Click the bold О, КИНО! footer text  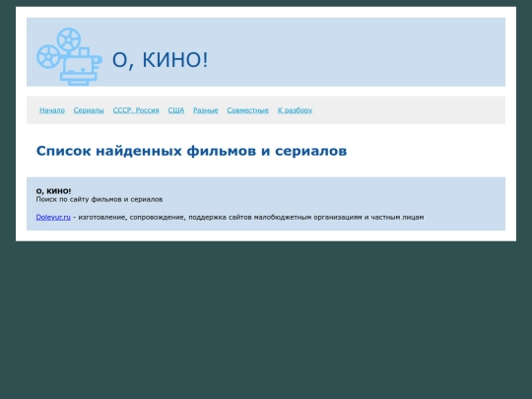pos(53,191)
